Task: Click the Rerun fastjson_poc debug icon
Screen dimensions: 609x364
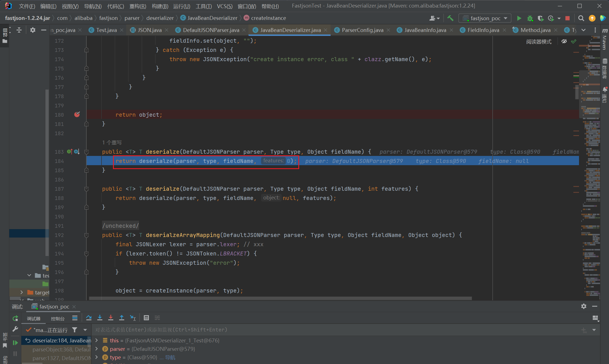Action: [15, 318]
